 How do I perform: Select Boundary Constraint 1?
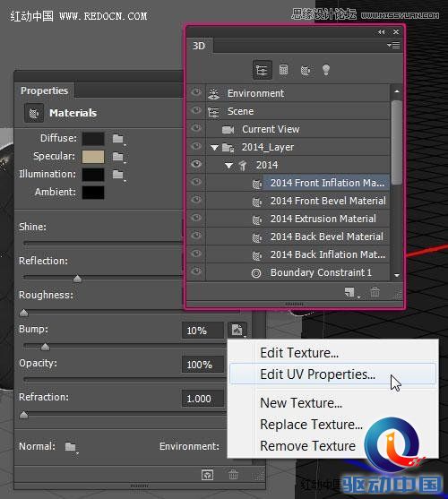click(x=297, y=272)
